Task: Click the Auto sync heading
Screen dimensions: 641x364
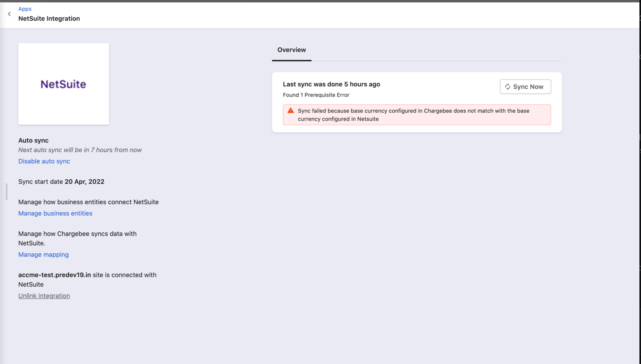Action: point(33,140)
